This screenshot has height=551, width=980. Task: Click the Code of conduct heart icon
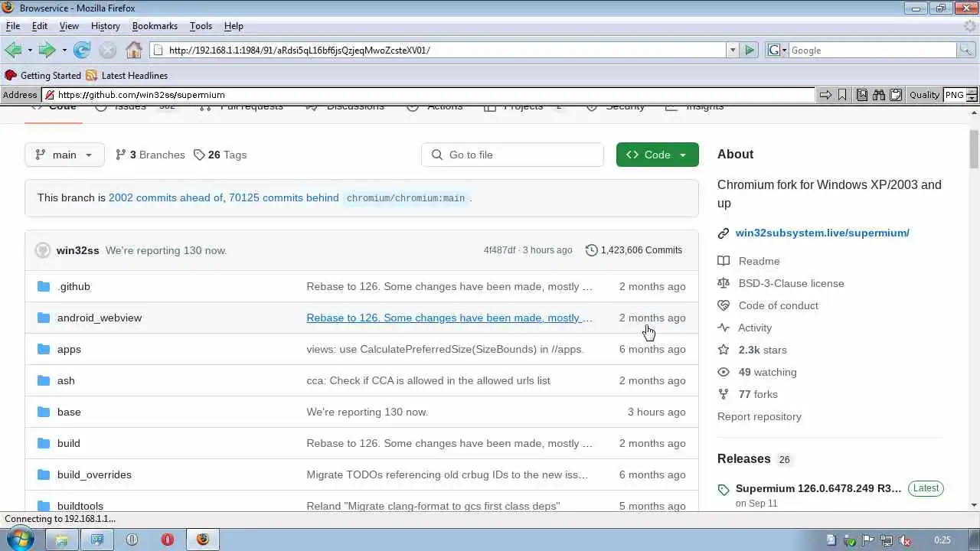point(724,305)
